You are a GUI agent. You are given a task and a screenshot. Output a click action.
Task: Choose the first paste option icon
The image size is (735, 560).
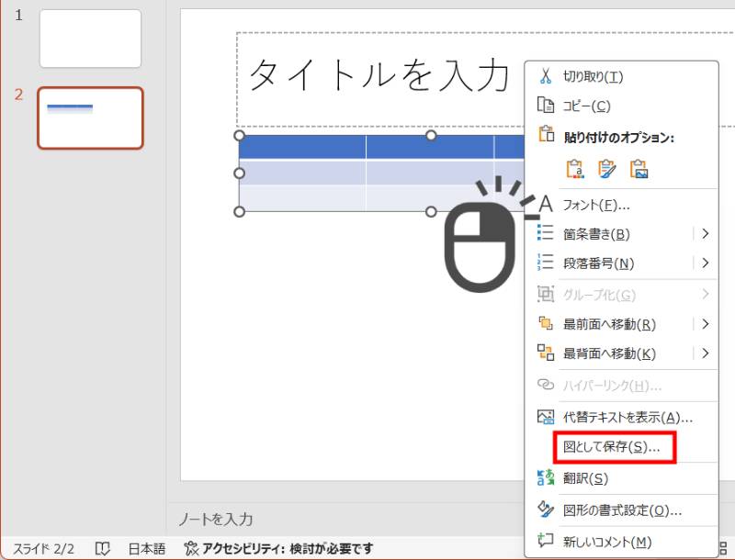click(x=576, y=169)
